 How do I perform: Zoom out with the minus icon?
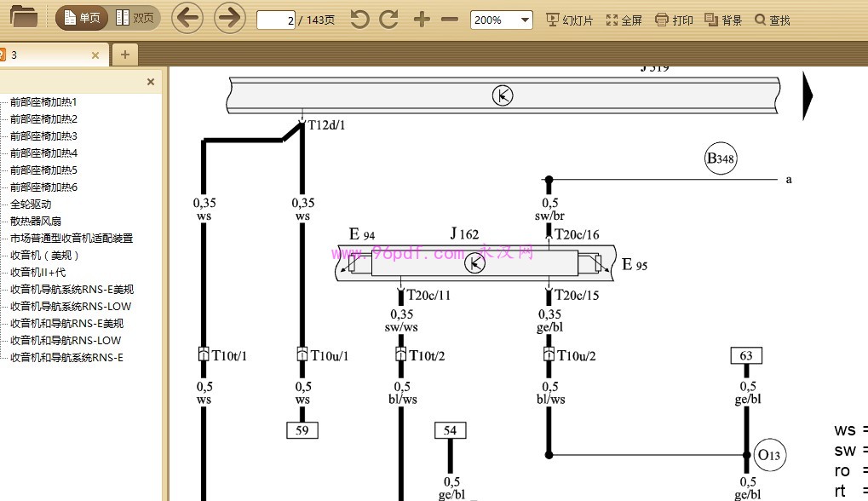click(450, 20)
